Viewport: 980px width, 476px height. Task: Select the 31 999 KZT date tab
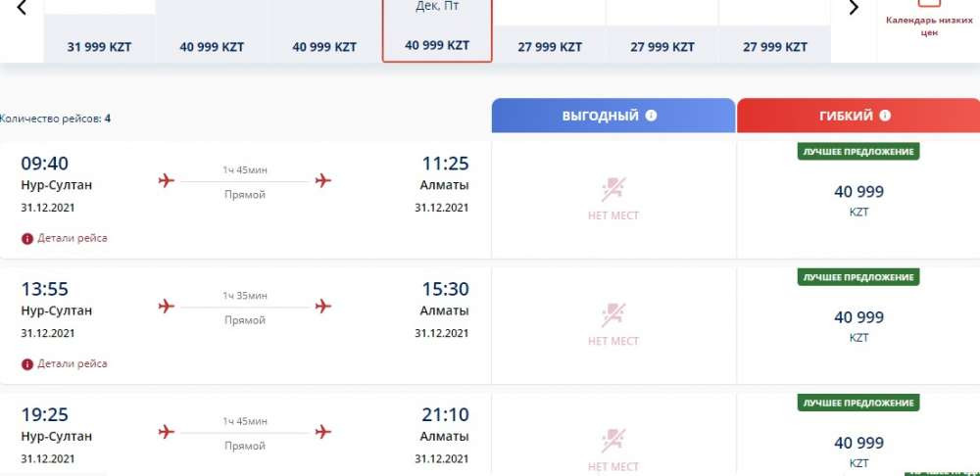click(100, 46)
